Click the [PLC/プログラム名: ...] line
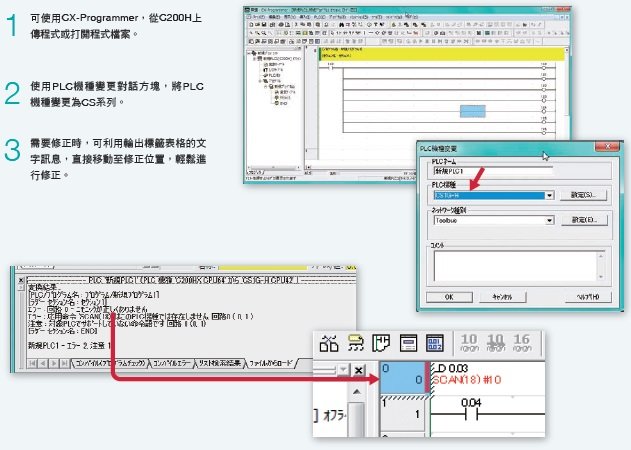 point(93,295)
